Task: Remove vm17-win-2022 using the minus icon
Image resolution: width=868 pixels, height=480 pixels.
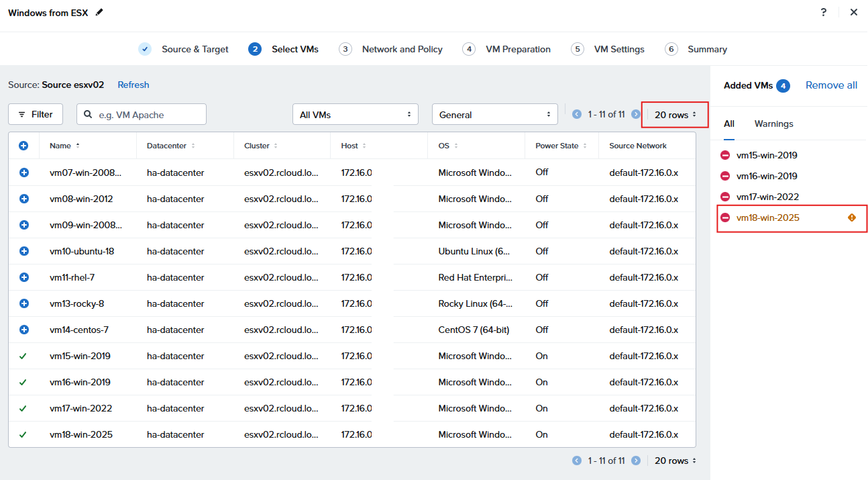Action: 725,197
